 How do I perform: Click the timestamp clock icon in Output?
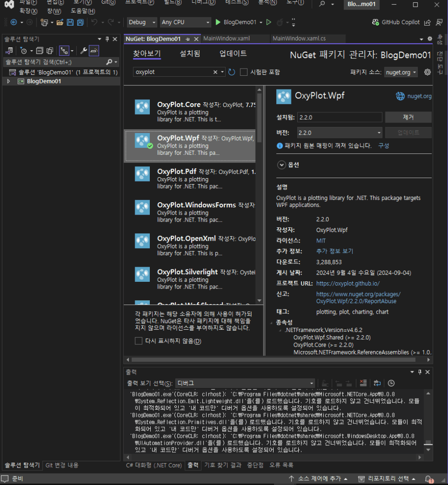(391, 383)
